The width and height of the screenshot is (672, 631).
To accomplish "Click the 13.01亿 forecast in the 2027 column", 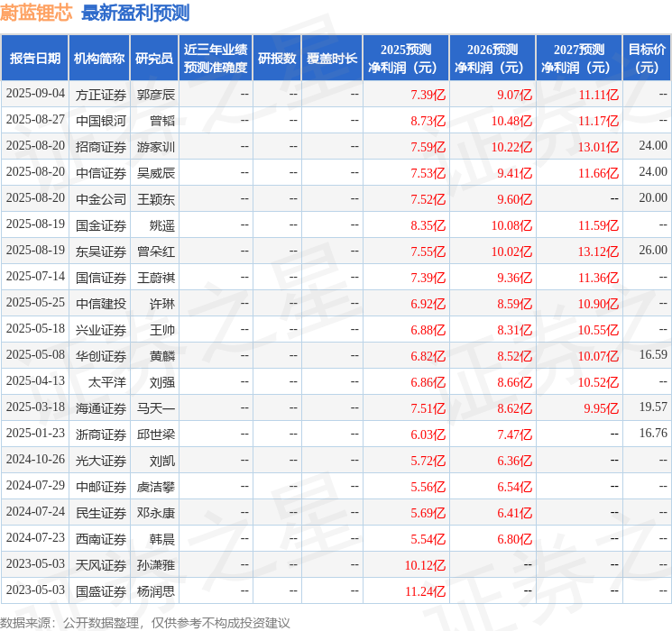I will (x=598, y=146).
